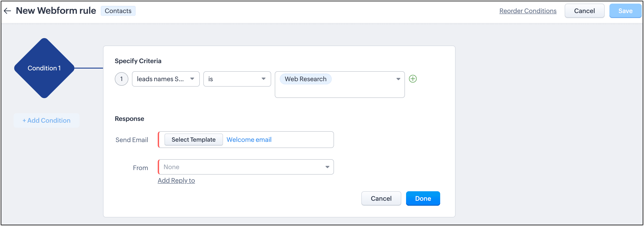Click Add Condition button
The image size is (644, 226).
tap(47, 120)
